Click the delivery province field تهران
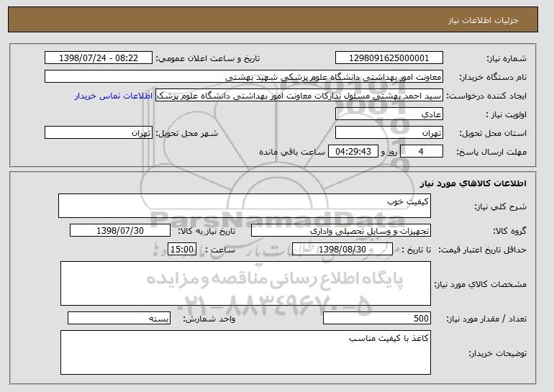Screen dimensions: 554x392 coord(389,133)
